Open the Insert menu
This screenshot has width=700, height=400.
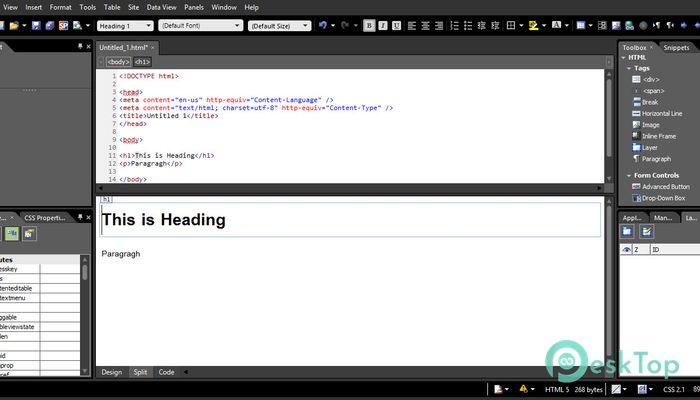[x=33, y=7]
